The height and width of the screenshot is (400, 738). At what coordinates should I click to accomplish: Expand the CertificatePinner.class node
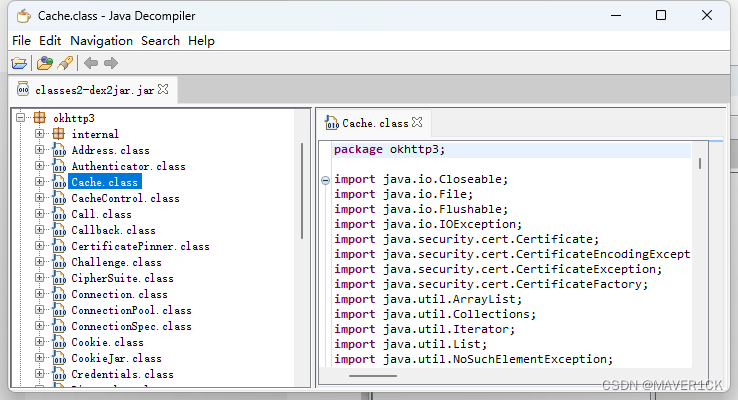tap(40, 246)
